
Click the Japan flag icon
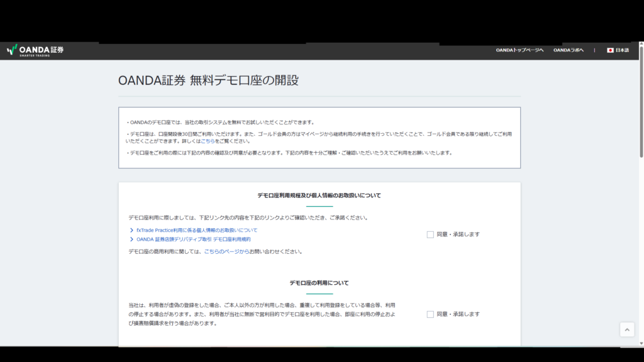tap(610, 50)
